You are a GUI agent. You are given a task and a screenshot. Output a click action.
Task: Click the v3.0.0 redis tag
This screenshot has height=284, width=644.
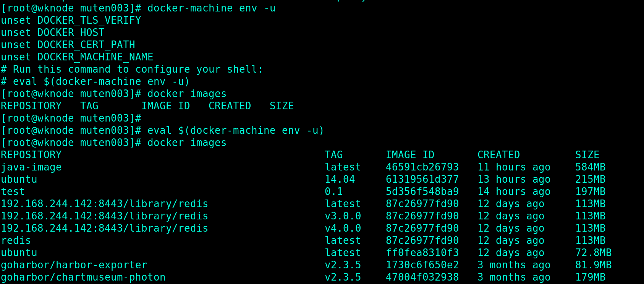click(343, 216)
